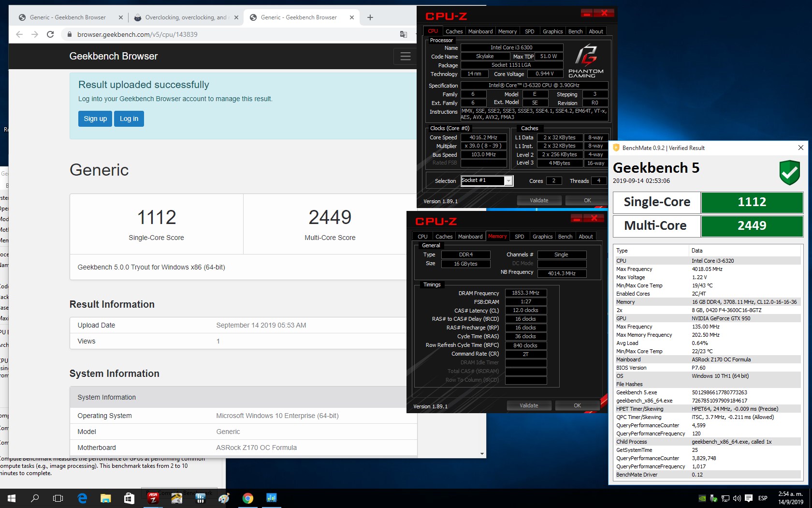The height and width of the screenshot is (508, 812).
Task: Click OK in the top CPU-Z window
Action: [x=587, y=200]
